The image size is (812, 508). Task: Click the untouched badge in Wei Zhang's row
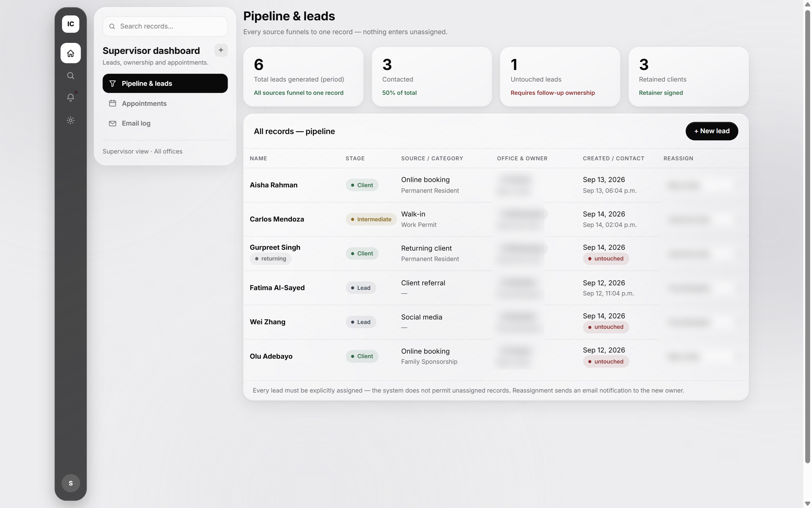click(606, 327)
